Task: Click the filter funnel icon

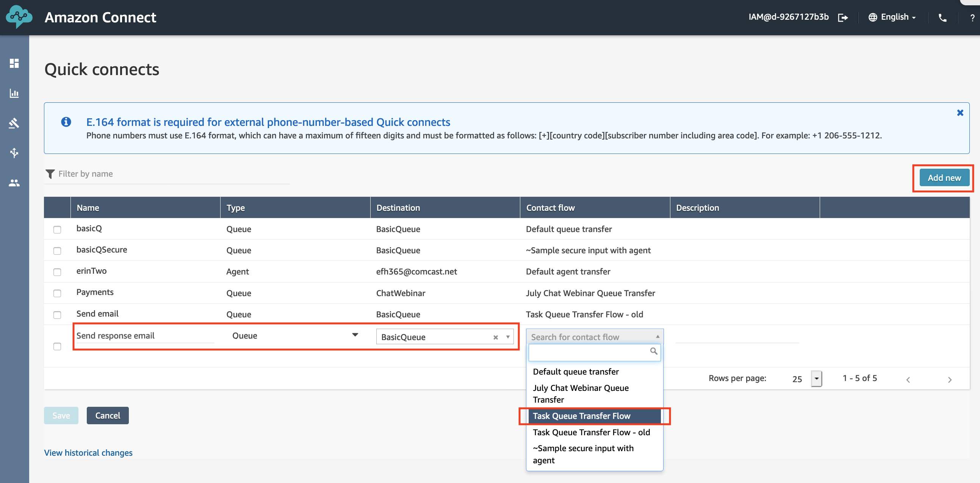Action: (x=50, y=174)
